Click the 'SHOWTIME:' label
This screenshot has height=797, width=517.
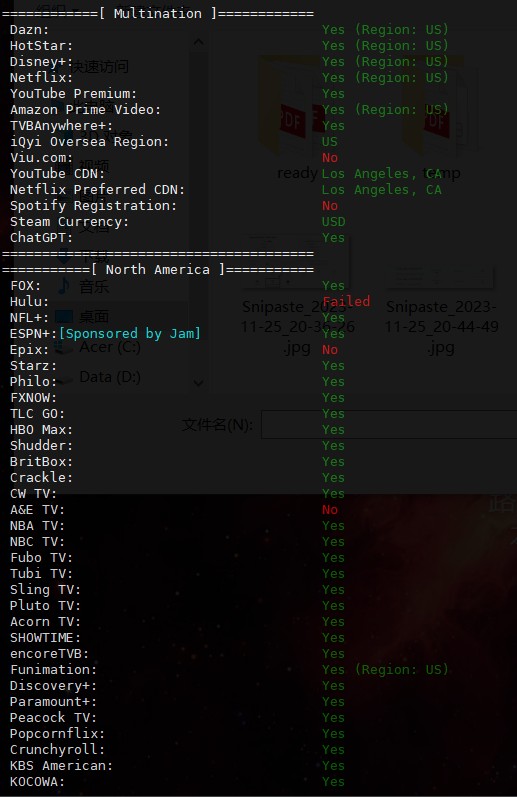tap(45, 637)
